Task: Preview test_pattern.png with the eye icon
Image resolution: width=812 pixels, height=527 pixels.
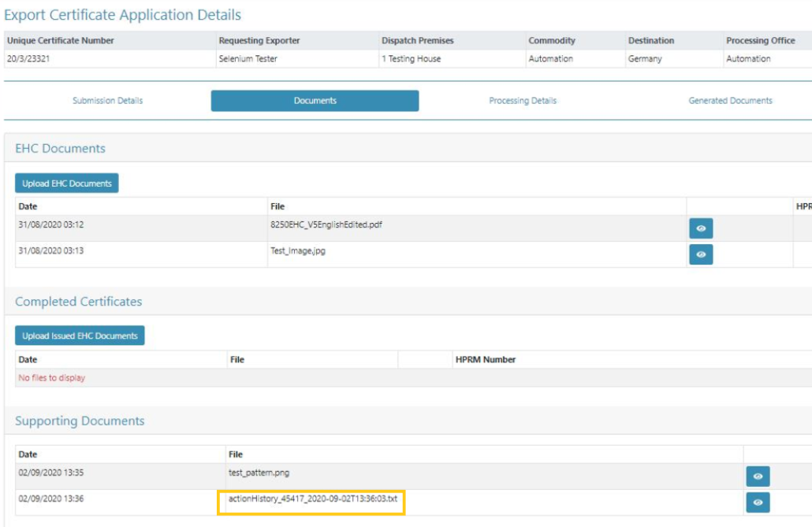Action: [x=758, y=476]
